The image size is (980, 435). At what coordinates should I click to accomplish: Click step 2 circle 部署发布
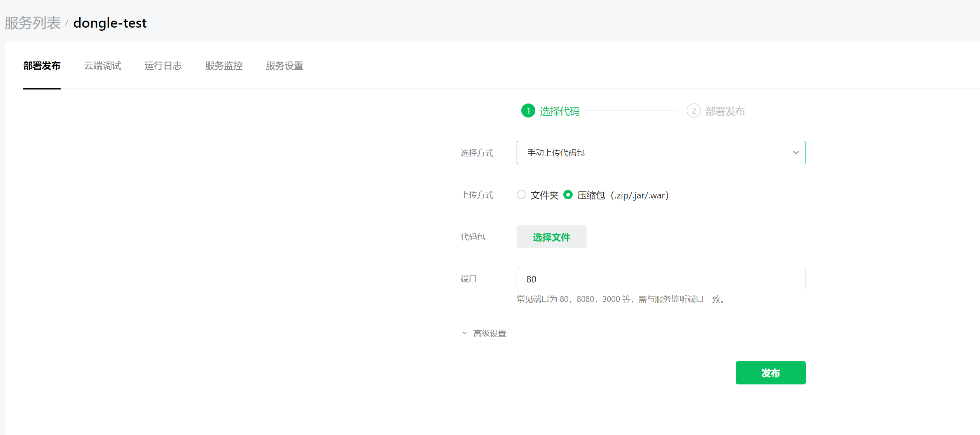pos(694,111)
